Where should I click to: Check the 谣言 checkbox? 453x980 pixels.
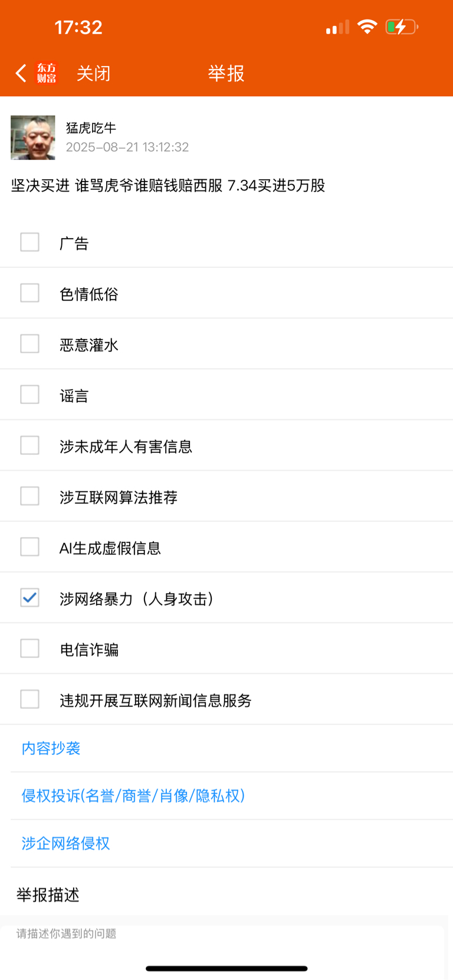click(29, 394)
